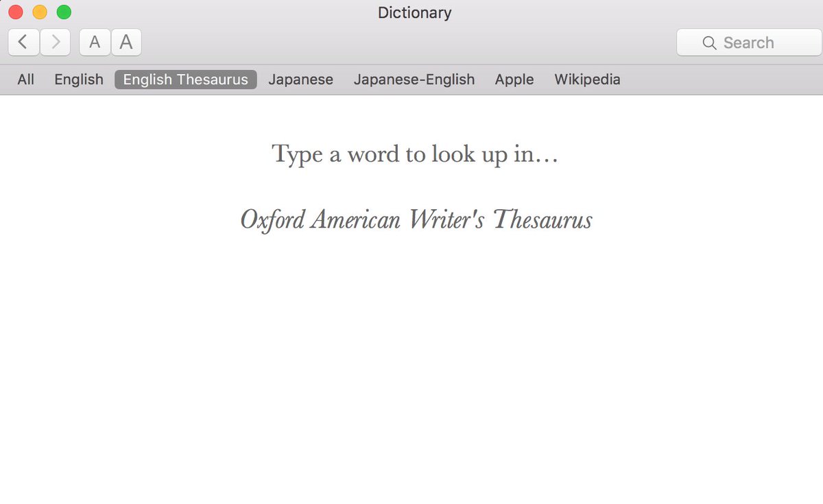The image size is (823, 504).
Task: Switch to the Wikipedia tab
Action: point(588,80)
